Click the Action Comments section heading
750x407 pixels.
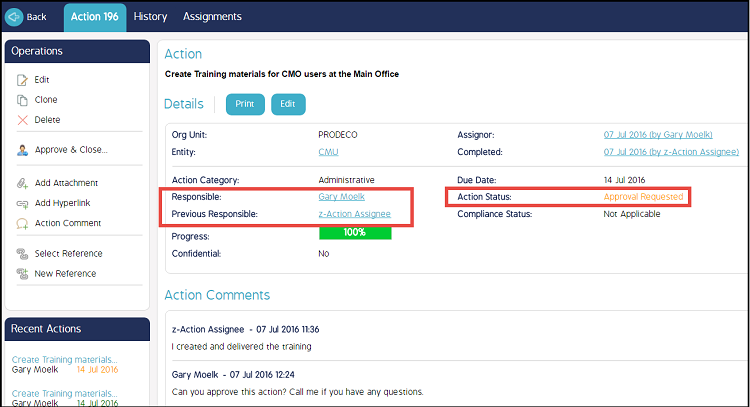coord(217,295)
